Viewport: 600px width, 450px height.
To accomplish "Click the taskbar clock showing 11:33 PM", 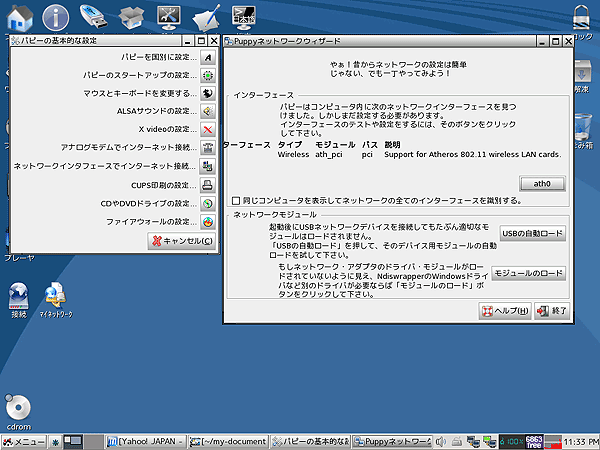I will (x=581, y=442).
